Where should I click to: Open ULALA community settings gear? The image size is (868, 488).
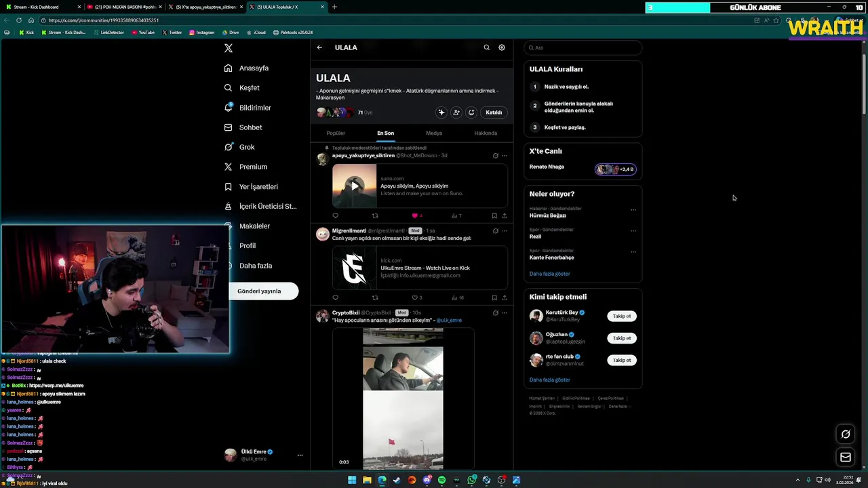pyautogui.click(x=502, y=47)
